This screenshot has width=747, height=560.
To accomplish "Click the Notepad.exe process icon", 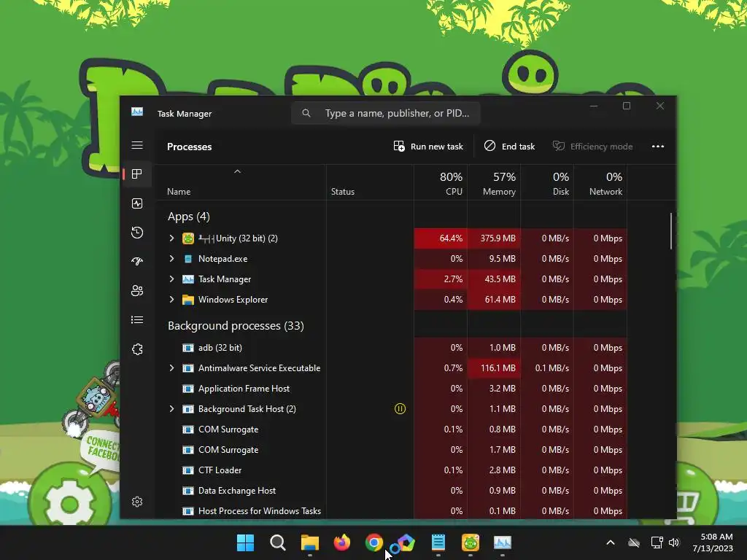I will 188,259.
